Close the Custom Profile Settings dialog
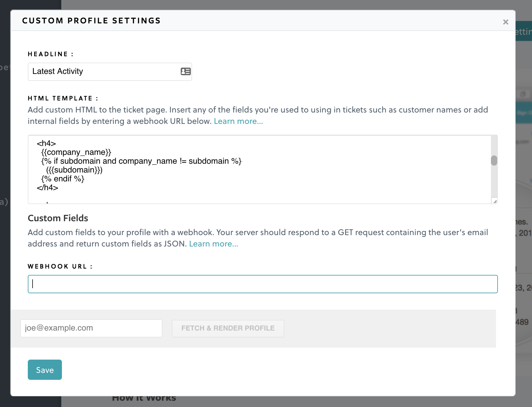The image size is (532, 407). click(505, 22)
